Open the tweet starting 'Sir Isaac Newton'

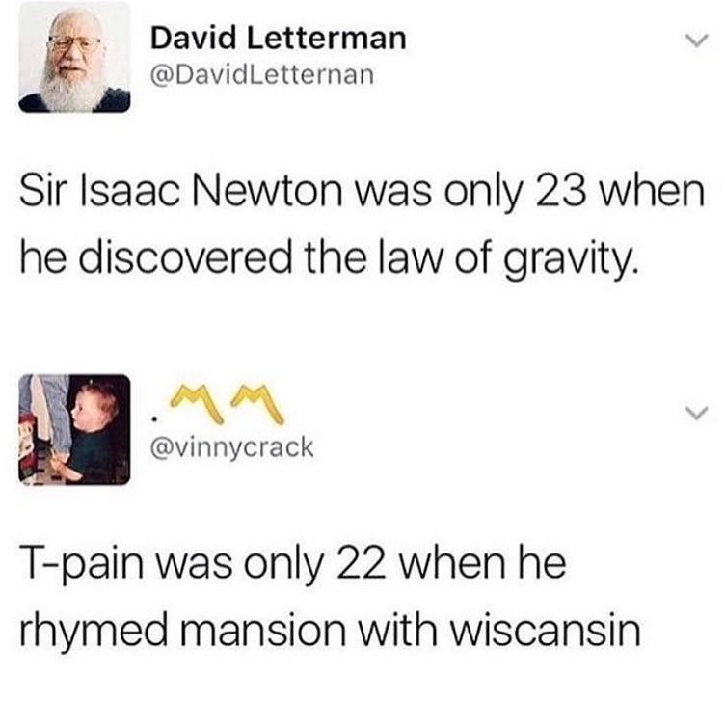coord(362,225)
